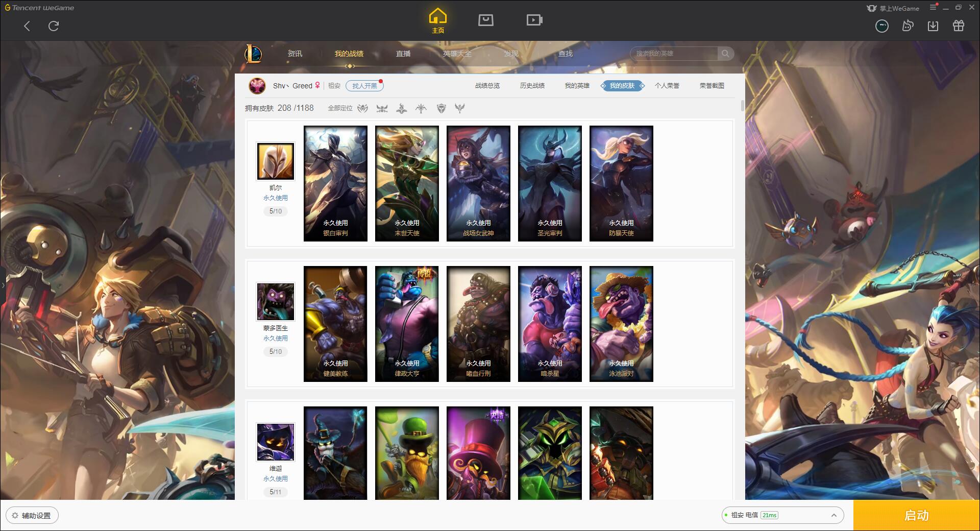Viewport: 980px width, 531px height.
Task: Click the 208 /1188 skin count text
Action: pos(296,108)
